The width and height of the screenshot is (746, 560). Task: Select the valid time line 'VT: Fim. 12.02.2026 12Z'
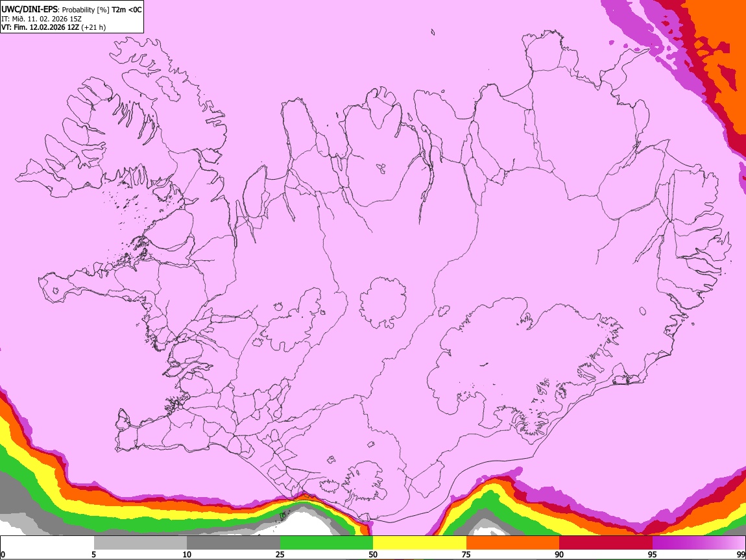click(40, 27)
